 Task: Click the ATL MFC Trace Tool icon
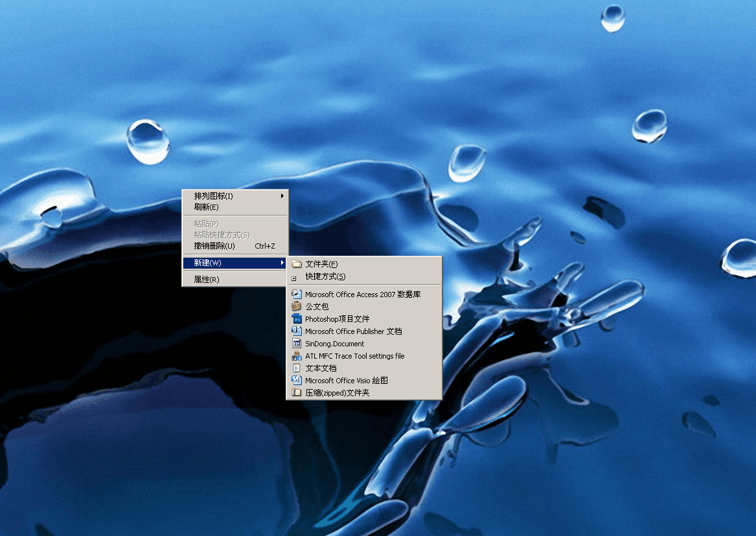coord(297,356)
